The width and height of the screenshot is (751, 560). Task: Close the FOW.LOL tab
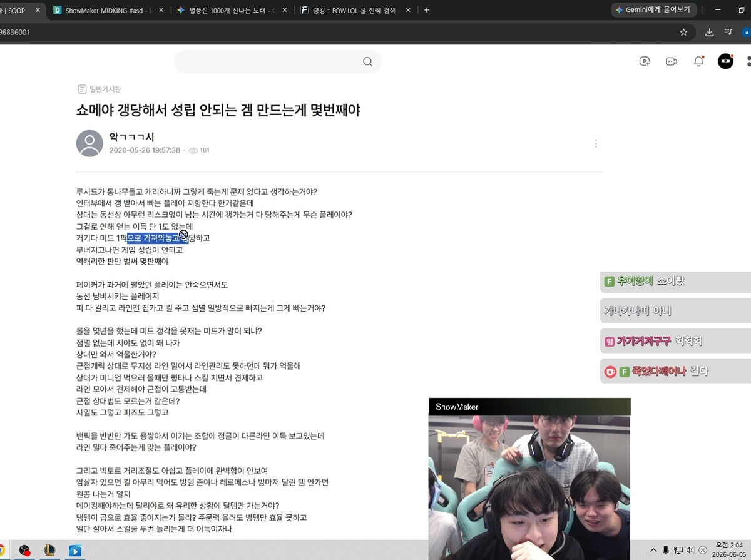click(408, 11)
